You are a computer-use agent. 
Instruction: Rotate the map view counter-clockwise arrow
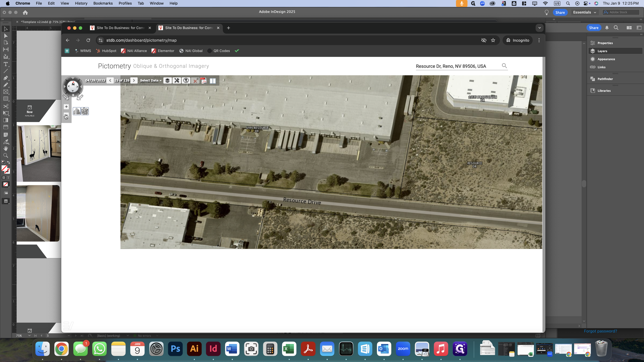tap(66, 97)
